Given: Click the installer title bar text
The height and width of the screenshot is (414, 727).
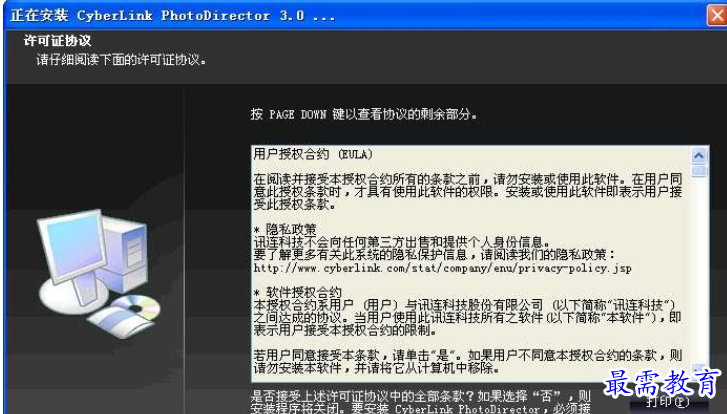Looking at the screenshot, I should pyautogui.click(x=172, y=16).
